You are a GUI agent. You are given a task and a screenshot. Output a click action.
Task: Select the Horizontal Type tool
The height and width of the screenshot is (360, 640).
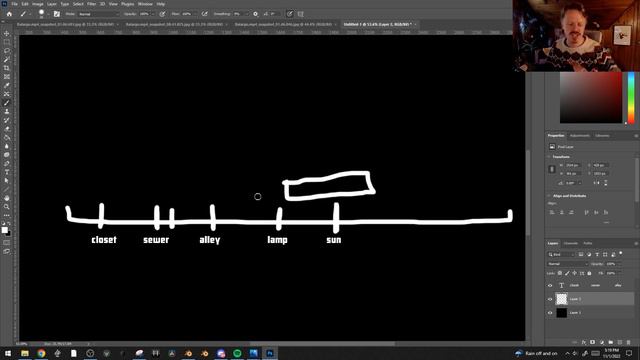(x=7, y=172)
